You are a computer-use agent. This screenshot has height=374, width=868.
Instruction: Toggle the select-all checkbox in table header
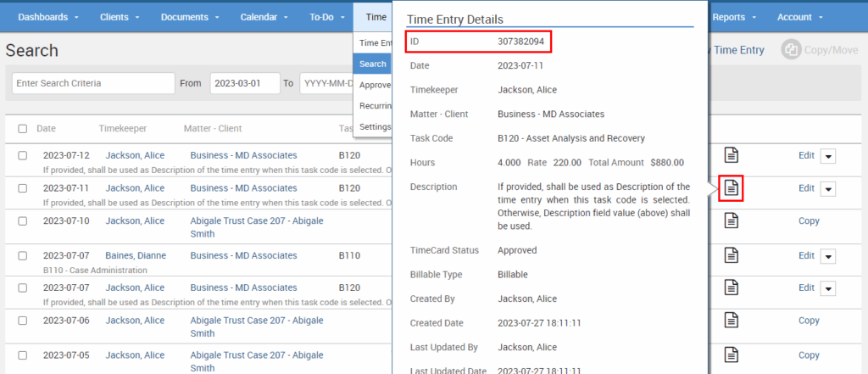pos(23,129)
